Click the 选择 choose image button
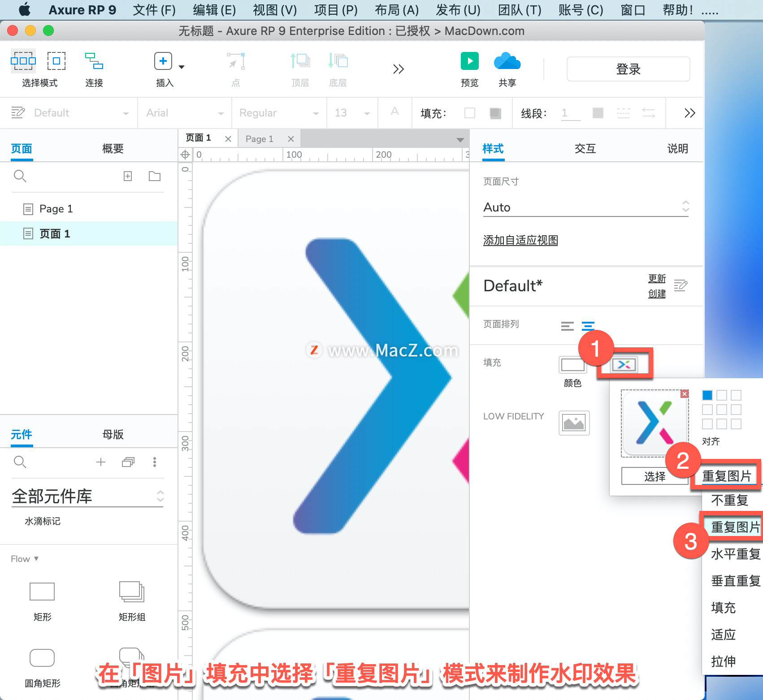Viewport: 763px width, 700px height. tap(655, 476)
